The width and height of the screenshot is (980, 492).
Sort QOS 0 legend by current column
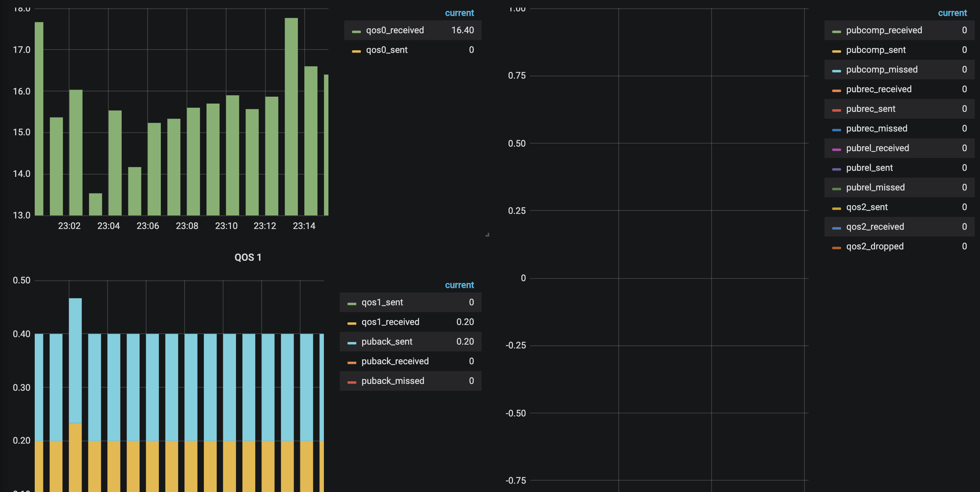[x=459, y=13]
